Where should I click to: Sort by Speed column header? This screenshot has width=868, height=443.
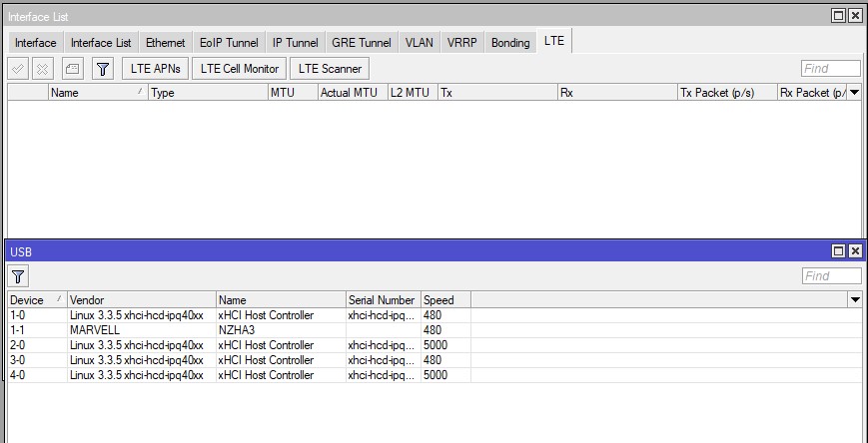[x=445, y=300]
